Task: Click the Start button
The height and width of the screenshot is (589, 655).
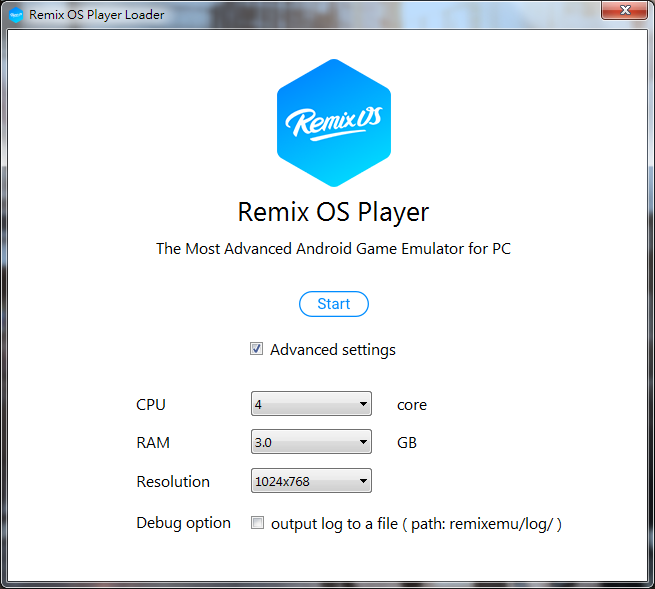Action: (x=333, y=304)
